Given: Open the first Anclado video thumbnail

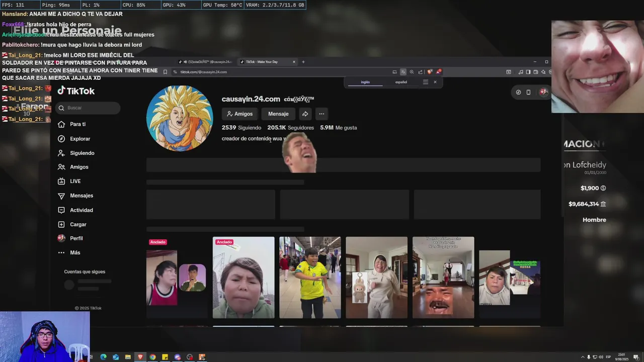Looking at the screenshot, I should point(177,278).
